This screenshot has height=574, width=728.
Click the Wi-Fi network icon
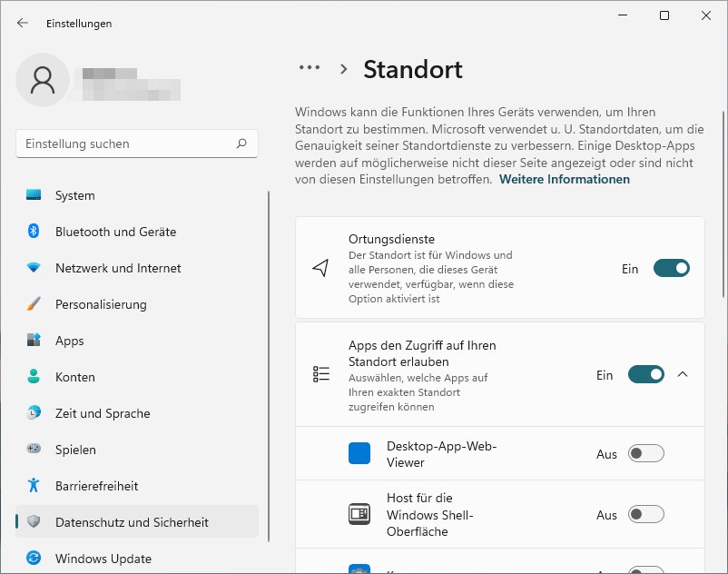pyautogui.click(x=34, y=268)
